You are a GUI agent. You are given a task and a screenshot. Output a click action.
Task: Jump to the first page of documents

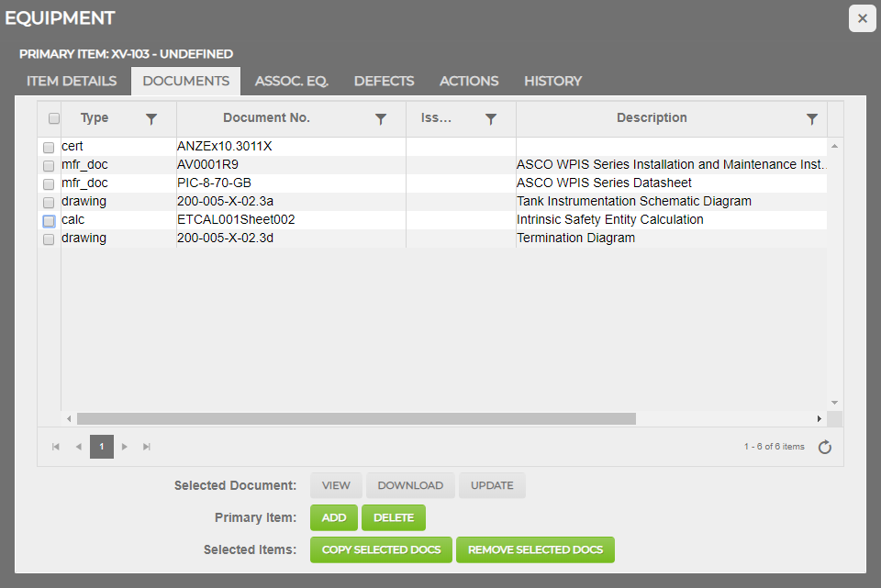point(56,447)
